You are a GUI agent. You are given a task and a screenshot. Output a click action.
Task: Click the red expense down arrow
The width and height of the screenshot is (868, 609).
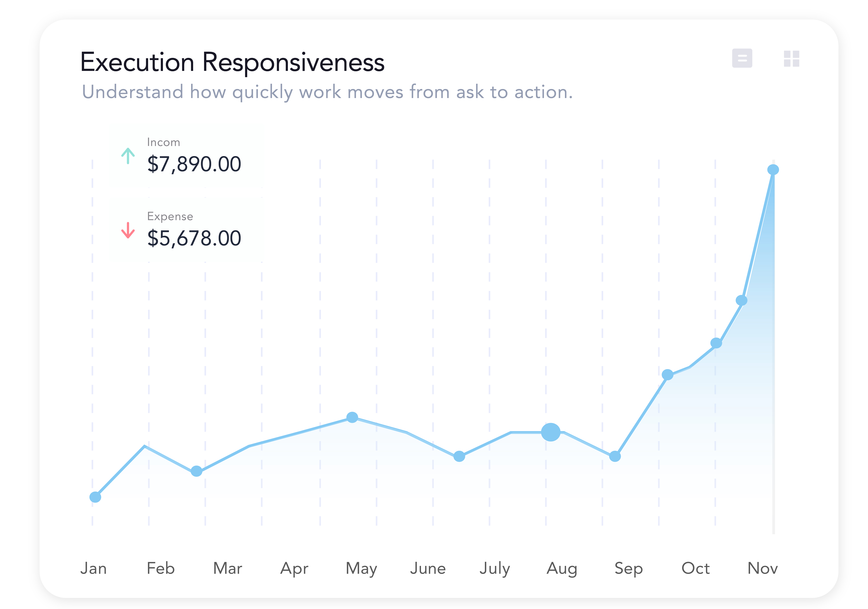(x=128, y=230)
